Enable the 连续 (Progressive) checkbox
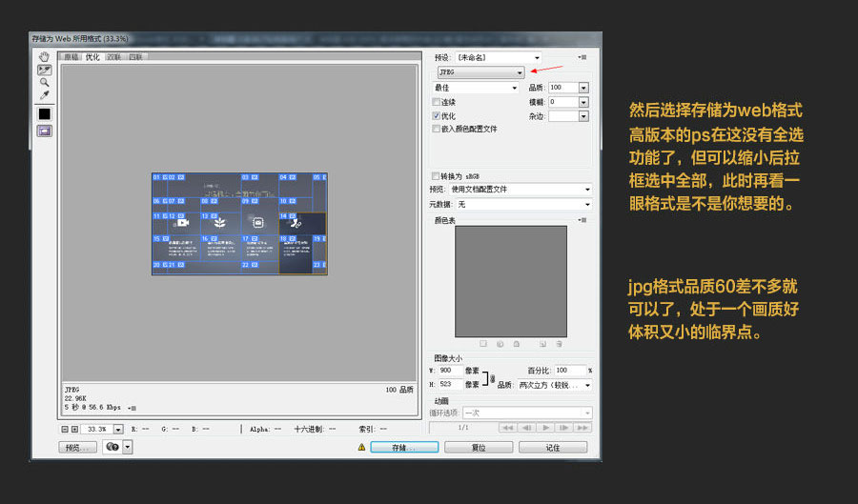The image size is (858, 504). (437, 102)
